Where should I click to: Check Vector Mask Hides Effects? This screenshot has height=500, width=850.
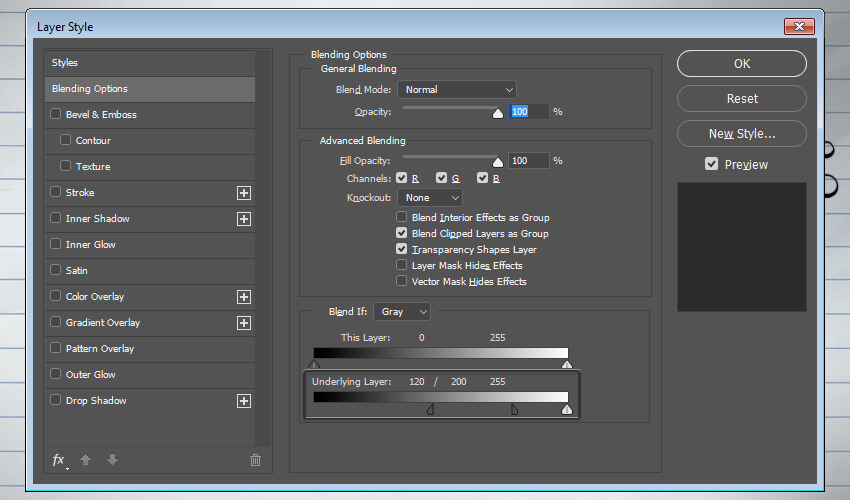402,281
